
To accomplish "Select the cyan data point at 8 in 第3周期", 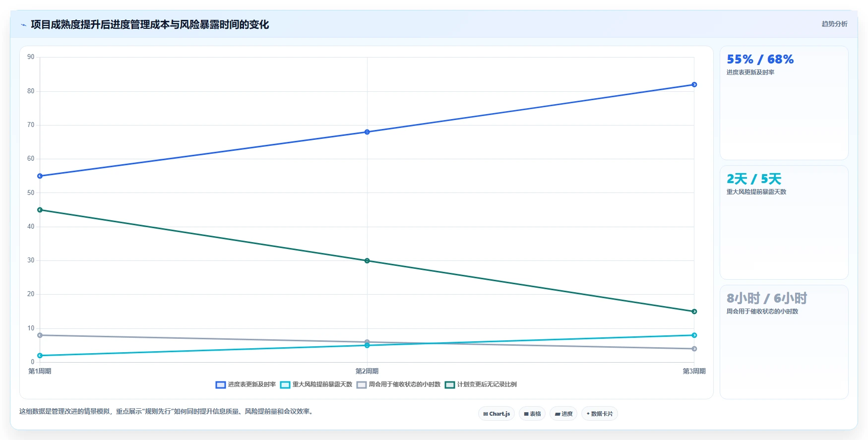I will [x=694, y=335].
